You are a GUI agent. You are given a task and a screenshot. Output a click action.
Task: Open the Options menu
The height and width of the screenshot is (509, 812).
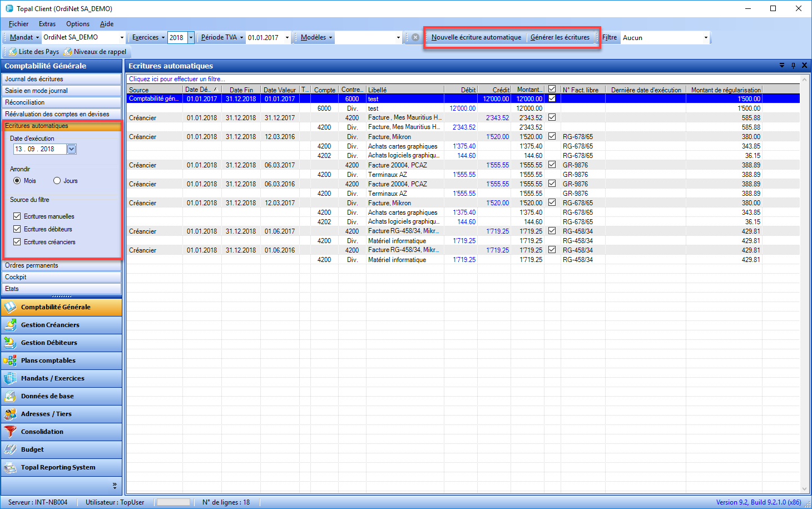coord(78,24)
